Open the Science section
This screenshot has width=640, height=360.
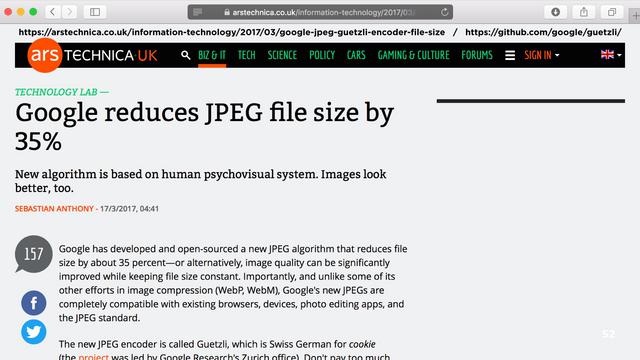(x=282, y=55)
